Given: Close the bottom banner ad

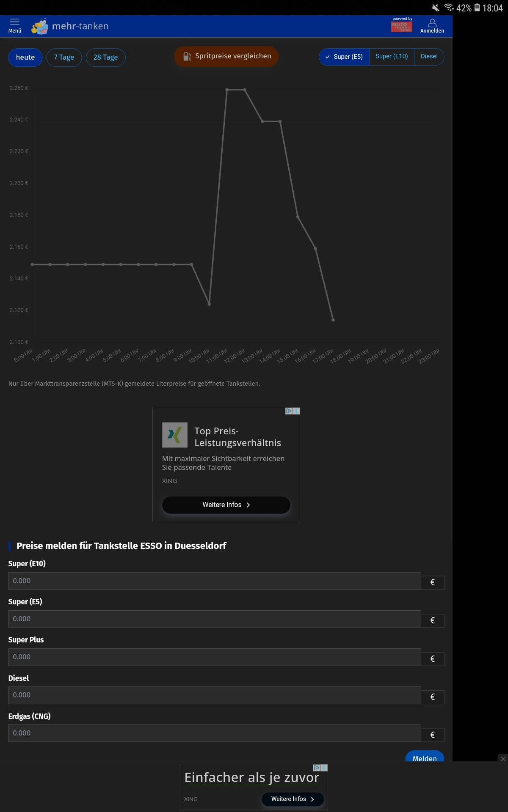Looking at the screenshot, I should [x=503, y=759].
